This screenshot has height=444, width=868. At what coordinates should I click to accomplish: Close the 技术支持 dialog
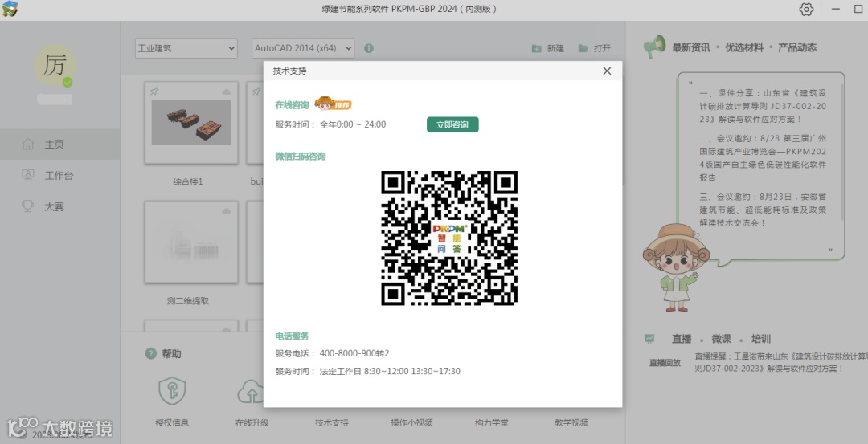pos(607,71)
